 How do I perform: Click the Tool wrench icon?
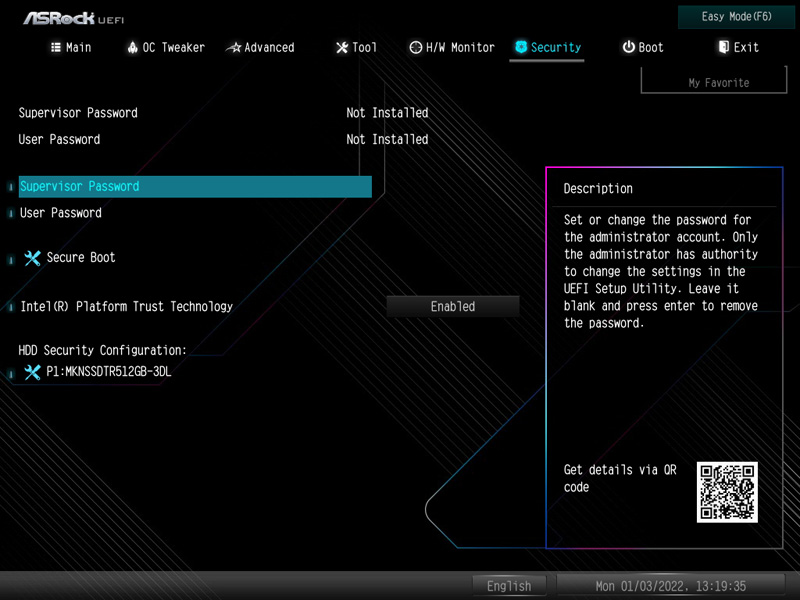click(x=341, y=48)
